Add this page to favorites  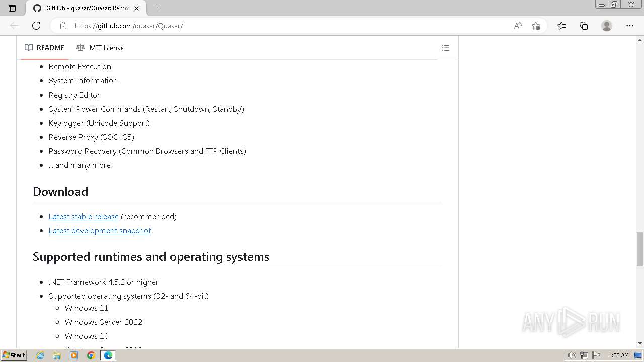[536, 26]
